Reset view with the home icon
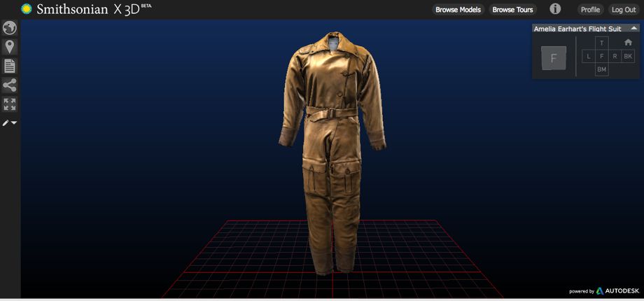 [628, 42]
